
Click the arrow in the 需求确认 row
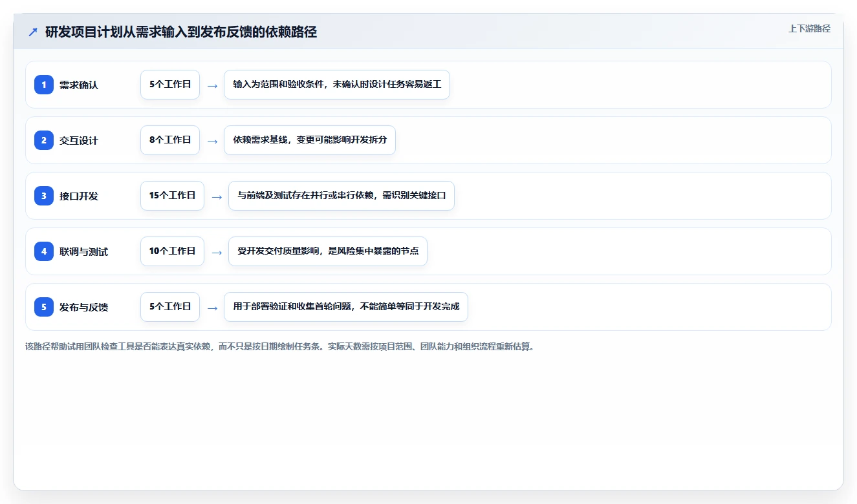click(x=212, y=85)
